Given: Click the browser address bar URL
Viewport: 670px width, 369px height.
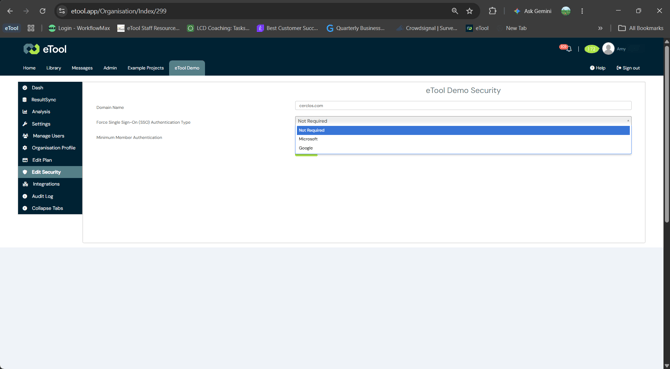Looking at the screenshot, I should tap(118, 11).
